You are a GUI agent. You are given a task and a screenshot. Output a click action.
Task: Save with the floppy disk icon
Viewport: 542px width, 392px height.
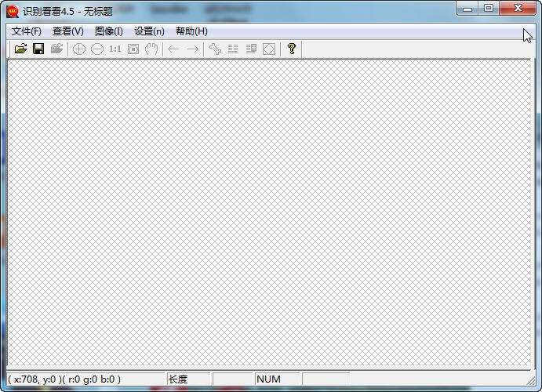[x=38, y=49]
